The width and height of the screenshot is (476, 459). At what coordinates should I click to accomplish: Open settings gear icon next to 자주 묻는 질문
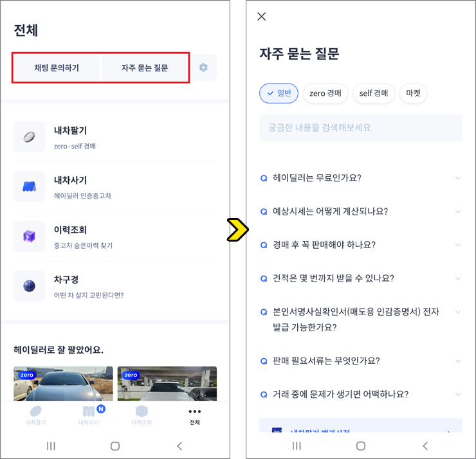click(203, 67)
